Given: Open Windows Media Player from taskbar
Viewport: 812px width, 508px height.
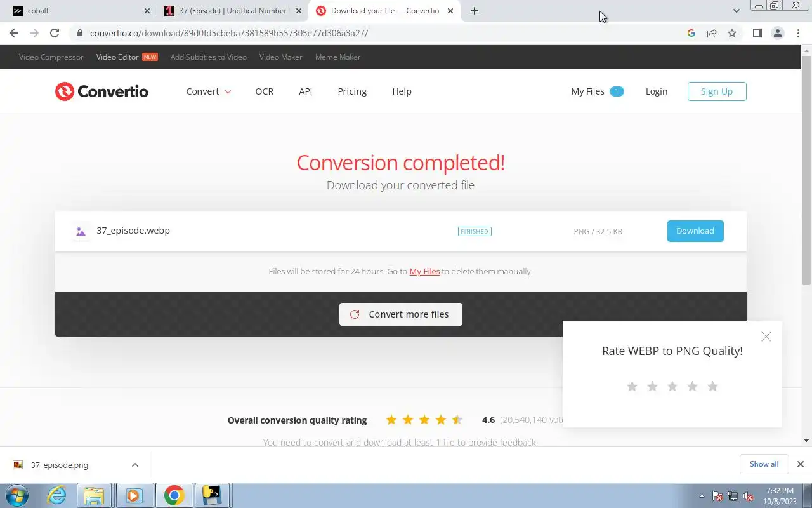Looking at the screenshot, I should pyautogui.click(x=134, y=495).
